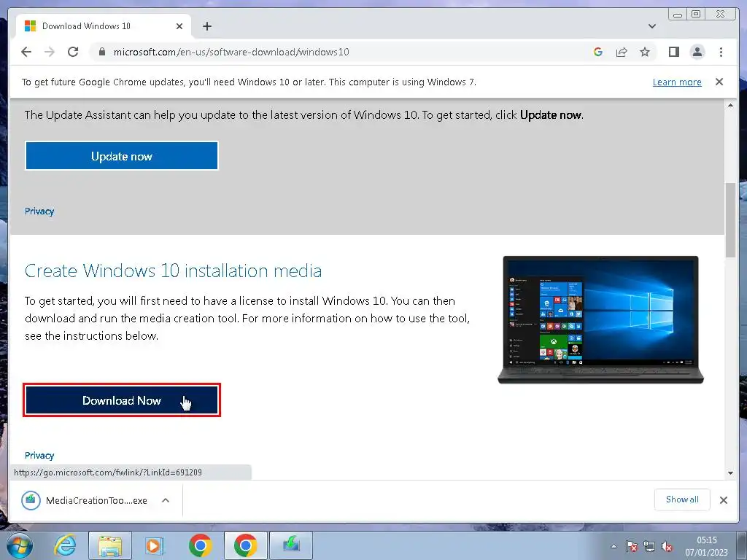Click the Action Center flag tray icon
747x560 pixels.
coord(631,546)
